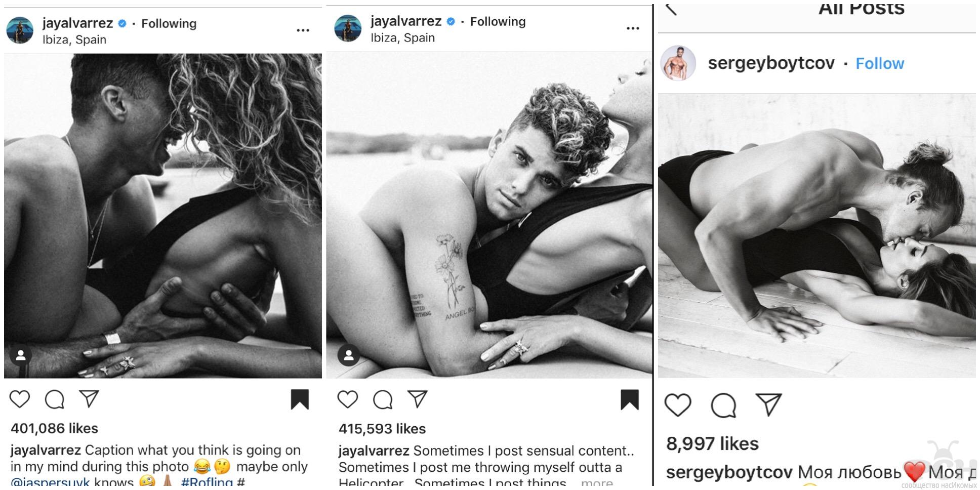Go back from the All Posts view

point(671,9)
